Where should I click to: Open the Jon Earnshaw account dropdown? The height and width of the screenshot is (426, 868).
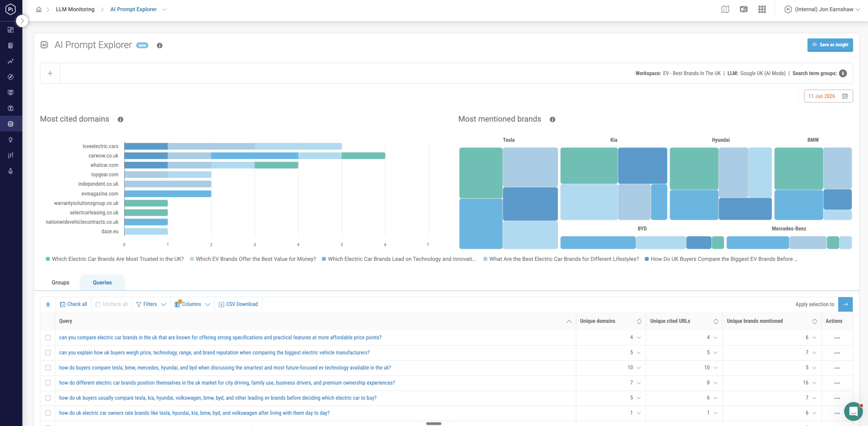click(x=822, y=10)
